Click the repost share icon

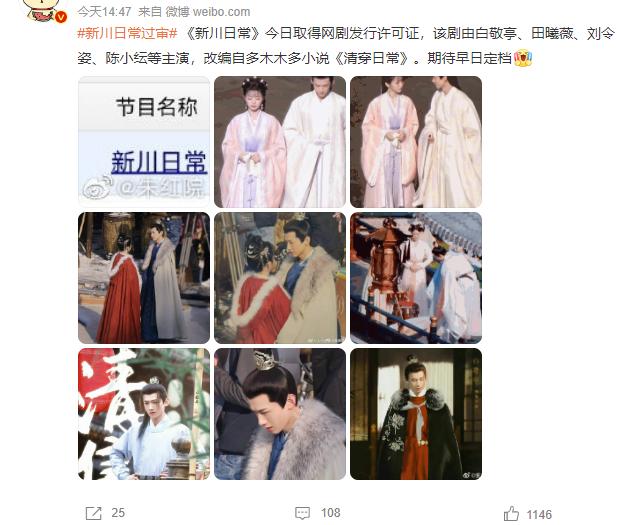coord(94,514)
